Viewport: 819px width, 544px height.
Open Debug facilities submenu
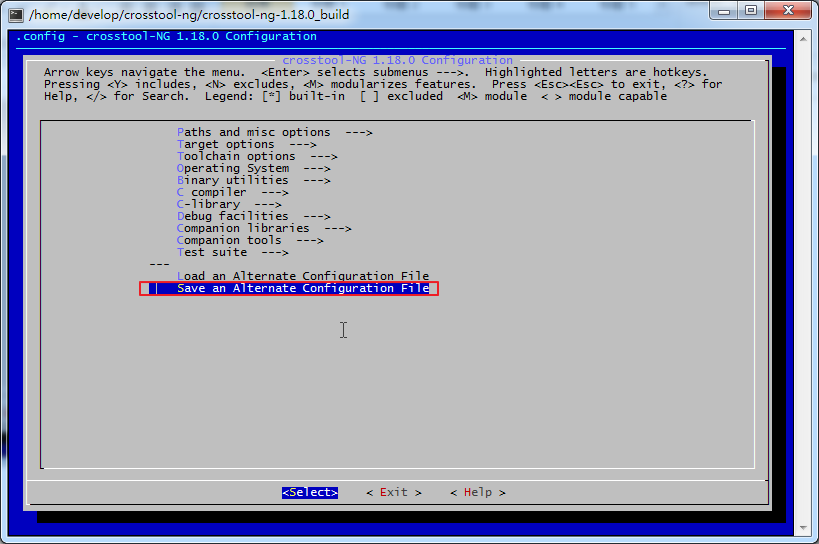253,216
